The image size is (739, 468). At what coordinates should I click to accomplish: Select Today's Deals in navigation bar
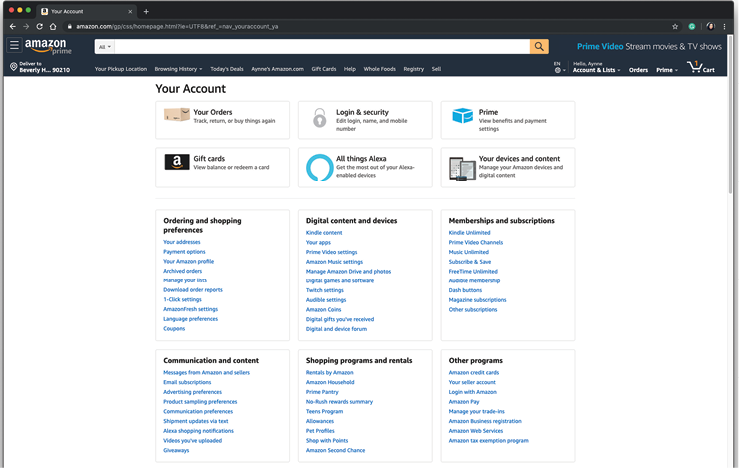pyautogui.click(x=227, y=69)
